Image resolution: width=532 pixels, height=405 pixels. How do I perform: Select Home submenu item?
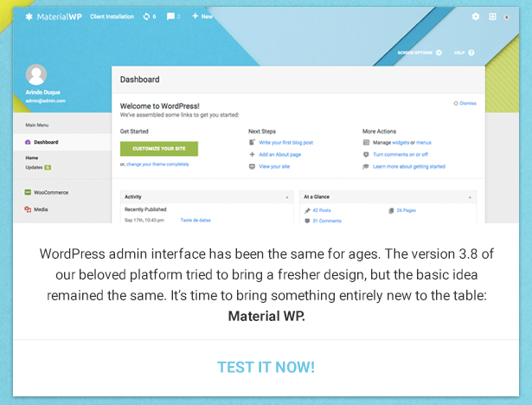click(x=31, y=157)
